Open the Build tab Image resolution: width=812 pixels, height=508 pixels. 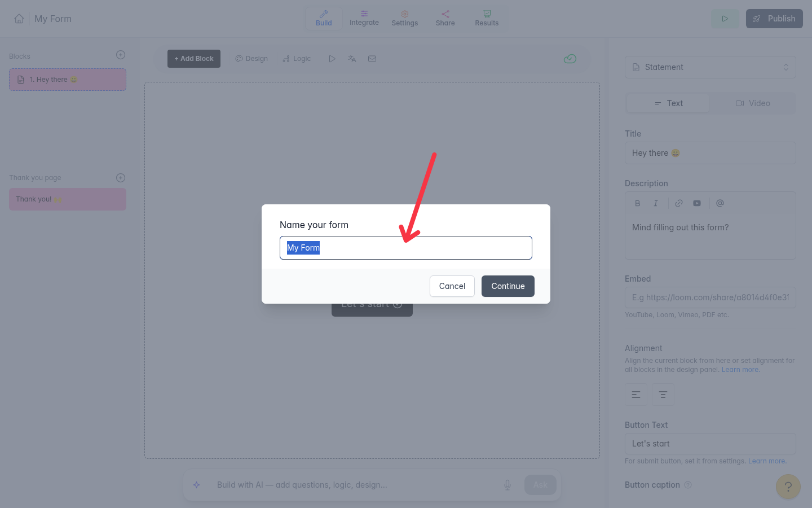point(324,18)
